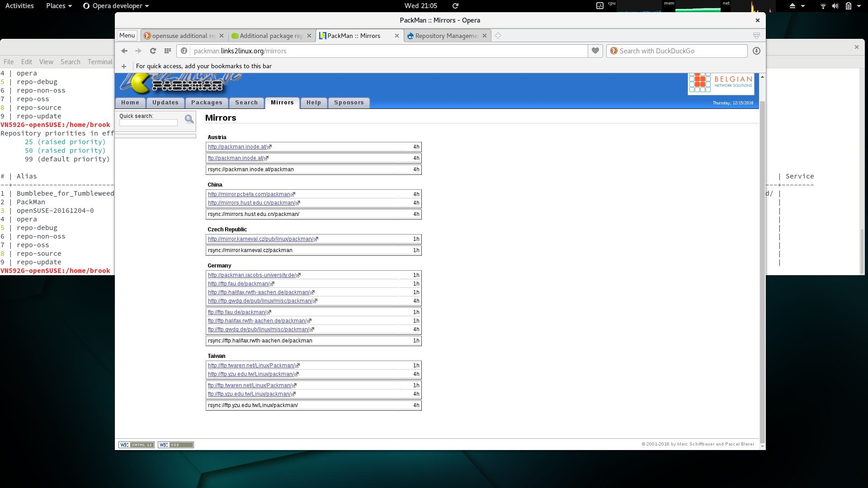Open the Opera Menu button
The height and width of the screenshot is (488, 868).
(x=127, y=36)
